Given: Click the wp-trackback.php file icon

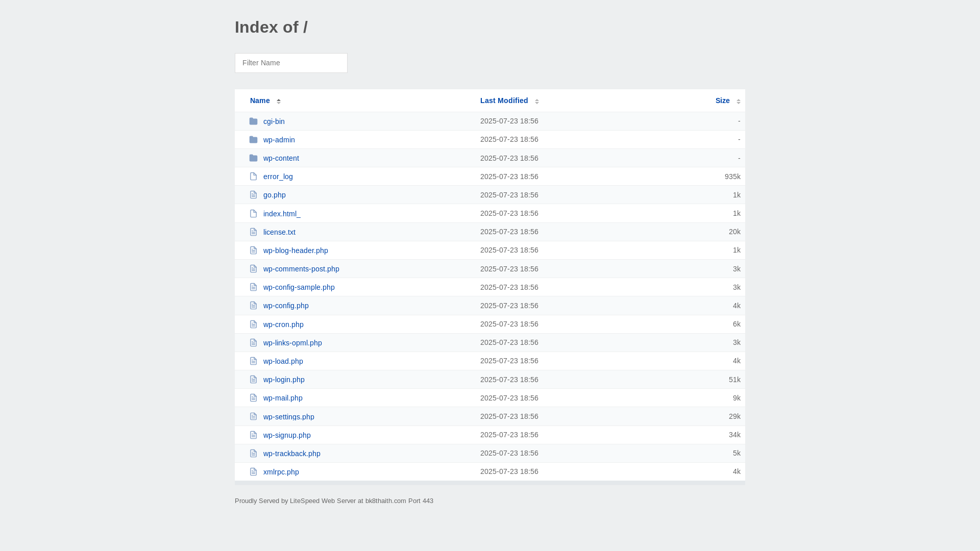Looking at the screenshot, I should tap(253, 453).
